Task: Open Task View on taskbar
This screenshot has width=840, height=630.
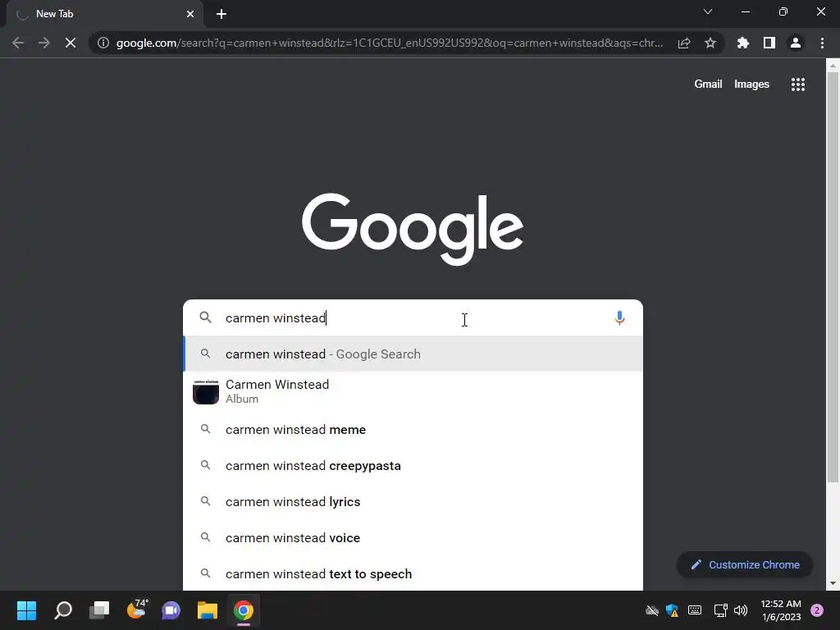Action: 99,610
